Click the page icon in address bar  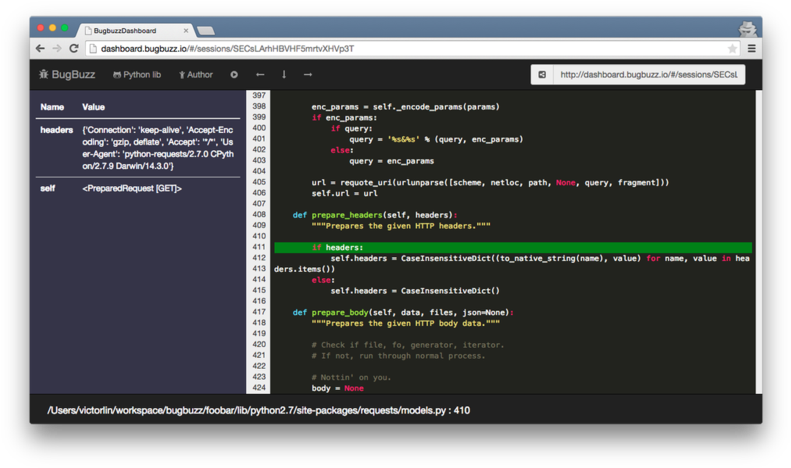[92, 48]
